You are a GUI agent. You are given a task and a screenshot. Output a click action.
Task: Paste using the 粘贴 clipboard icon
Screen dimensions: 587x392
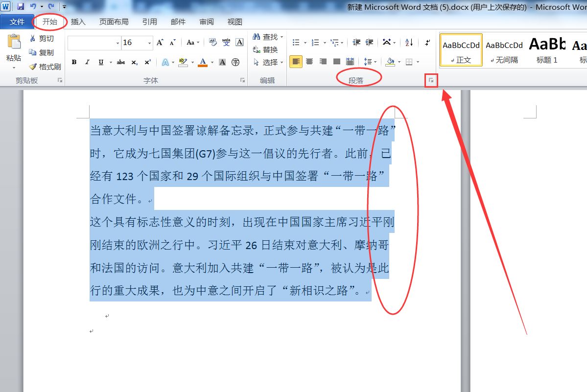(x=14, y=42)
